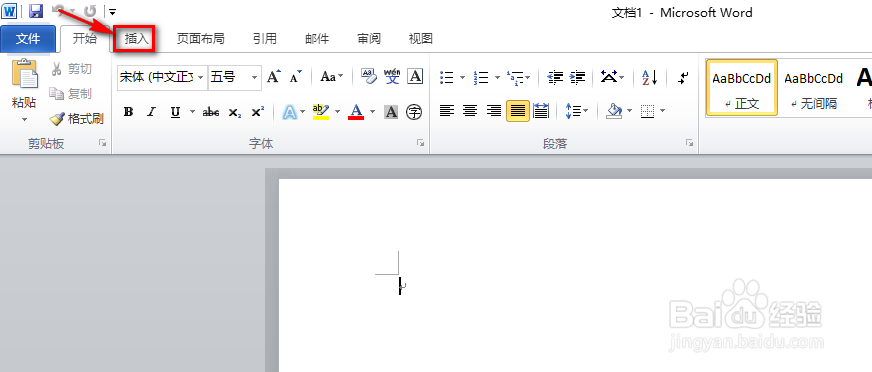The height and width of the screenshot is (372, 872).
Task: Click the Multilevel List icon
Action: [x=515, y=77]
